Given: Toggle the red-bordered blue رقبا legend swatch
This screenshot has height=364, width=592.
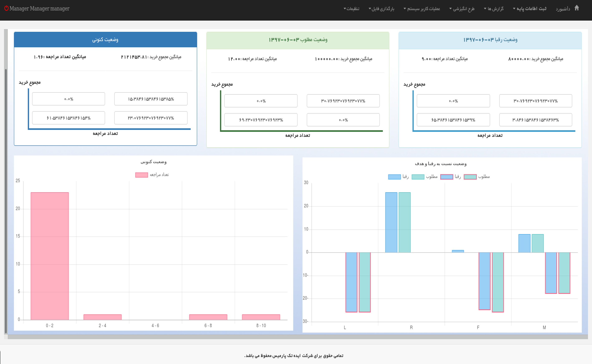Looking at the screenshot, I should point(447,177).
